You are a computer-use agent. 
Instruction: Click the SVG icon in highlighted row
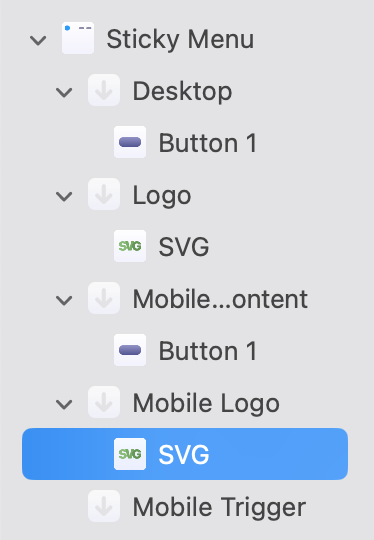coord(130,454)
